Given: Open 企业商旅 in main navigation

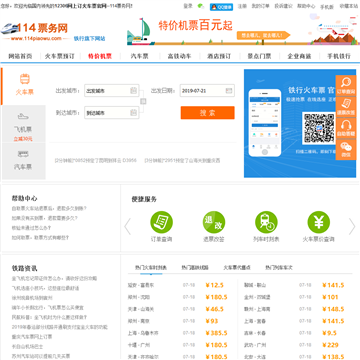Looking at the screenshot, I should [299, 56].
